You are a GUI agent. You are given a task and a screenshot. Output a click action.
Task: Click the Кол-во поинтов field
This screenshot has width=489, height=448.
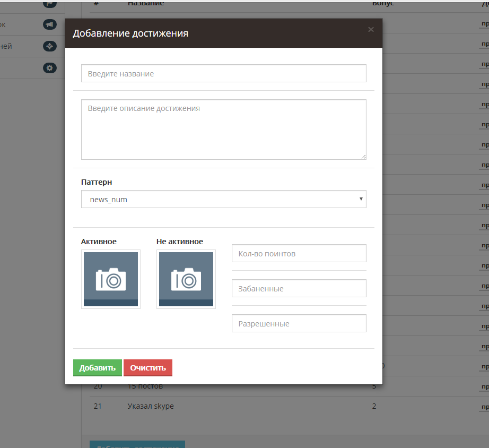click(299, 253)
